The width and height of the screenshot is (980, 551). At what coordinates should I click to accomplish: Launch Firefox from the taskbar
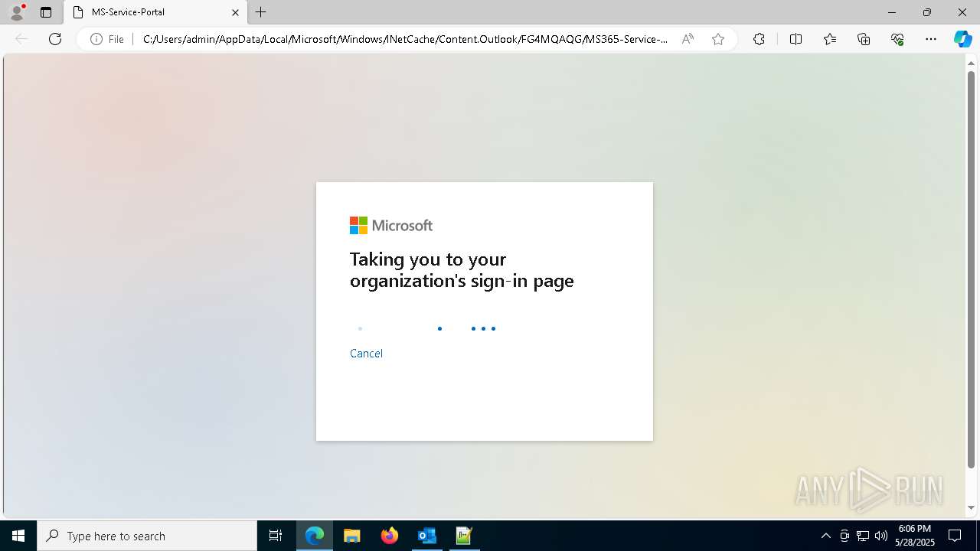389,536
